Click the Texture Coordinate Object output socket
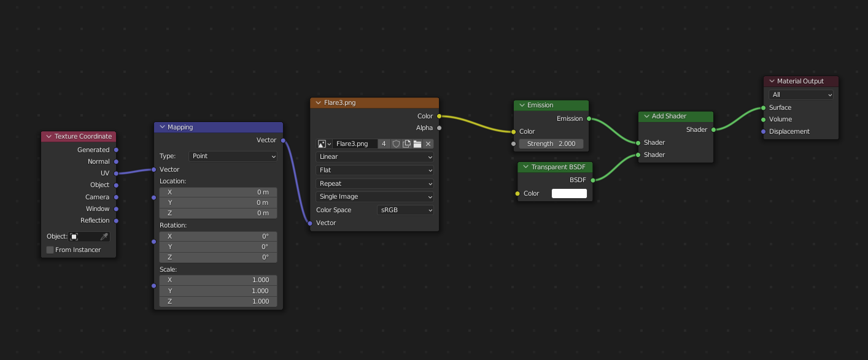The width and height of the screenshot is (868, 360). [x=116, y=185]
